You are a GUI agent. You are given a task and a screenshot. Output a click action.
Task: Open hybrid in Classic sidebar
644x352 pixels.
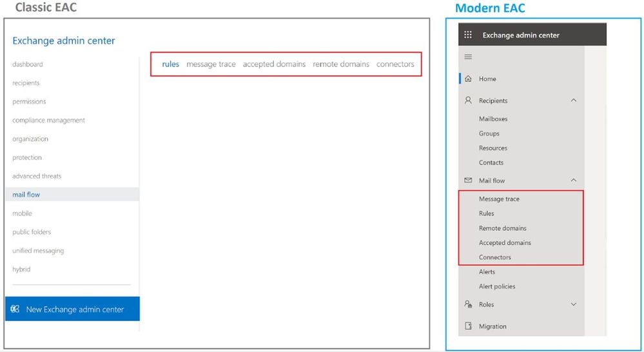pyautogui.click(x=21, y=269)
